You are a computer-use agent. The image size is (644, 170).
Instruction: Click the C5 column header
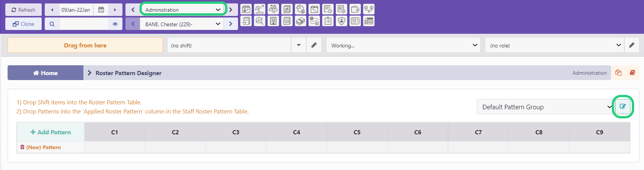pyautogui.click(x=357, y=132)
